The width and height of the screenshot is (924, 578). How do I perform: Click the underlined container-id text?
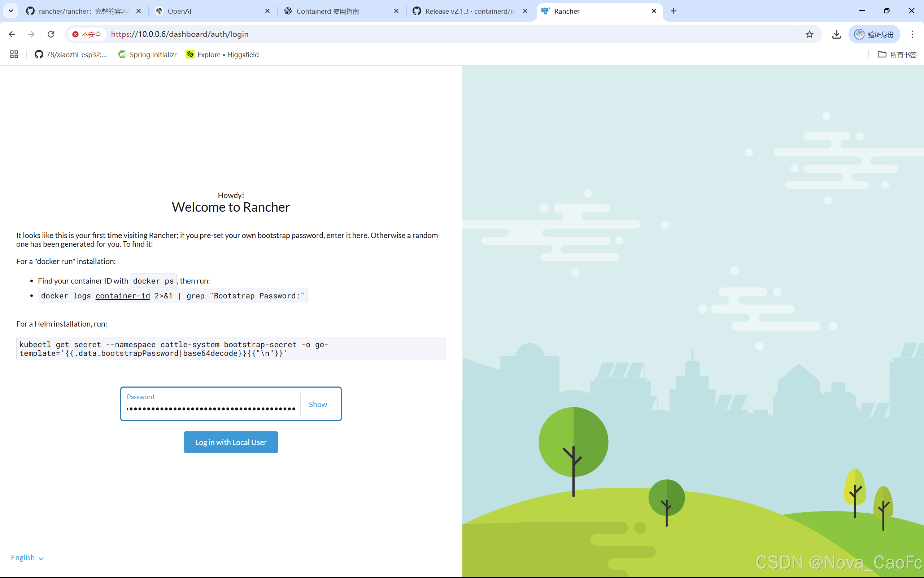(123, 296)
